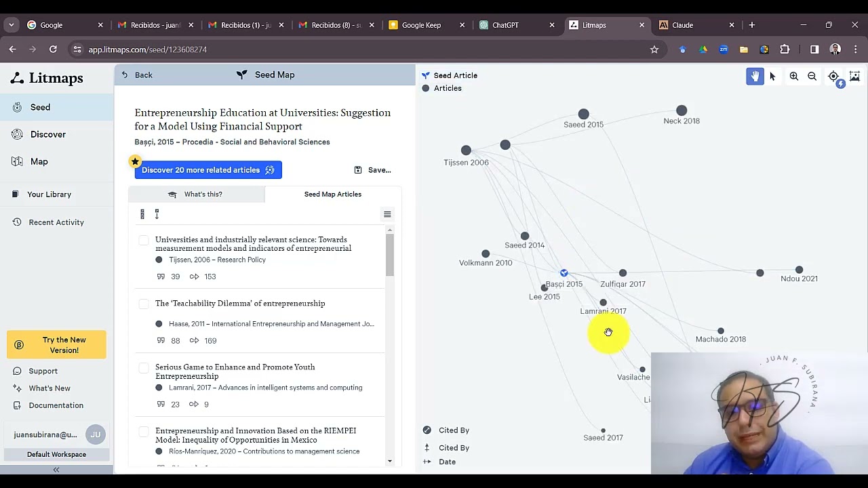The width and height of the screenshot is (868, 488).
Task: Open the Date x-axis selector
Action: pyautogui.click(x=440, y=462)
